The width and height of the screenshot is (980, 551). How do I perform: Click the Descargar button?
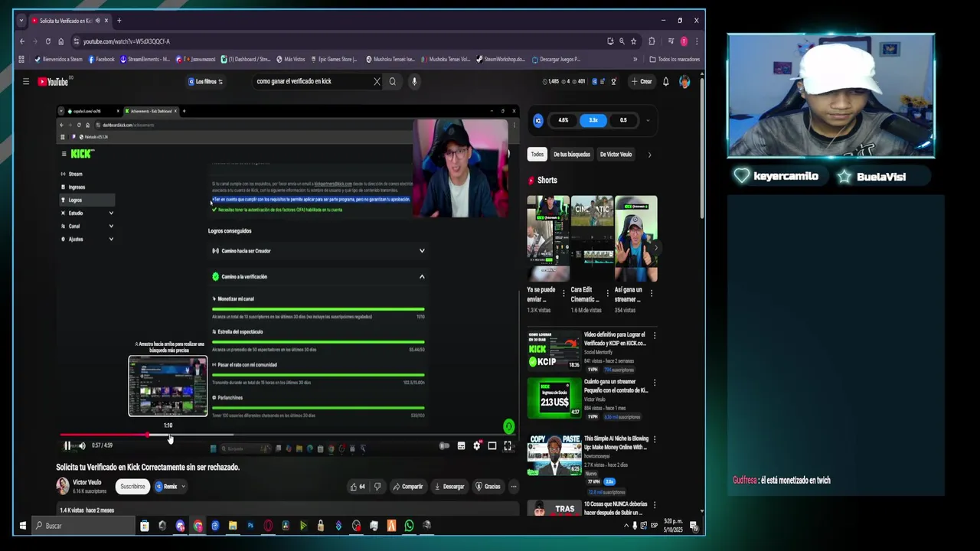449,486
